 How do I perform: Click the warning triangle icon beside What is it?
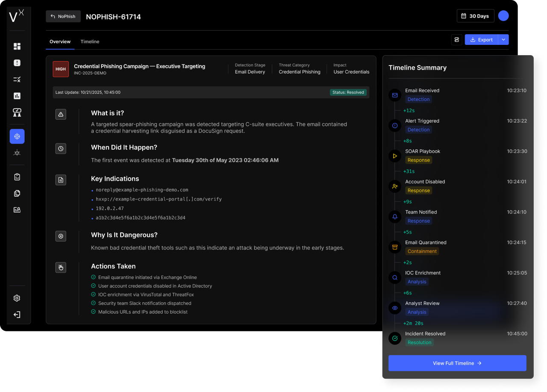pyautogui.click(x=61, y=114)
